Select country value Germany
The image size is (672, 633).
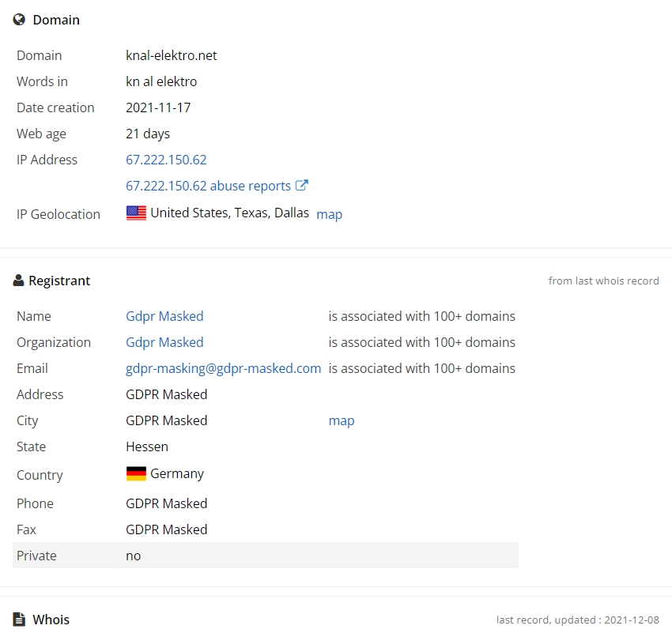tap(177, 474)
